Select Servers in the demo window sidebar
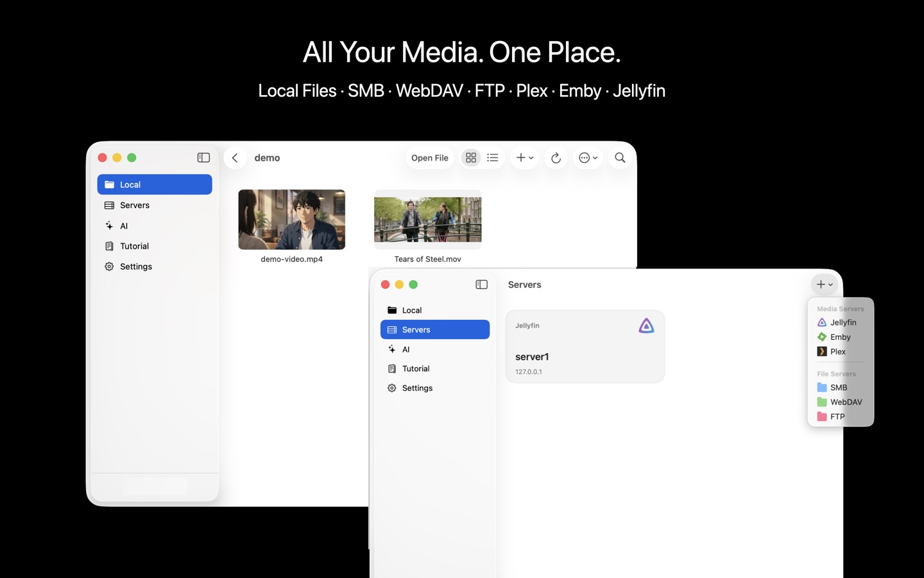 155,205
